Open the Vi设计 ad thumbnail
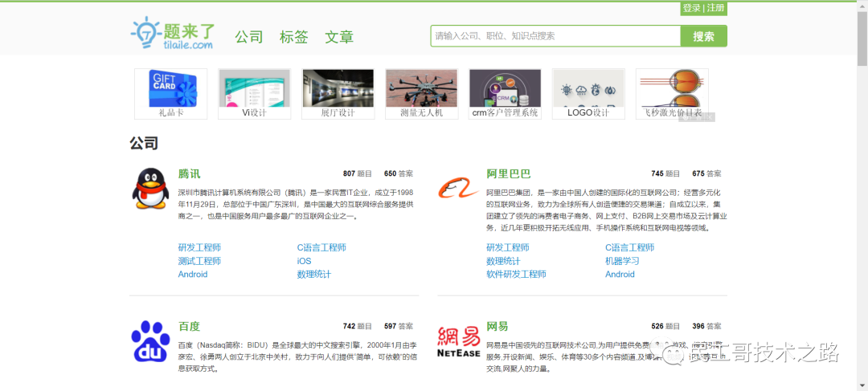868x391 pixels. (255, 94)
